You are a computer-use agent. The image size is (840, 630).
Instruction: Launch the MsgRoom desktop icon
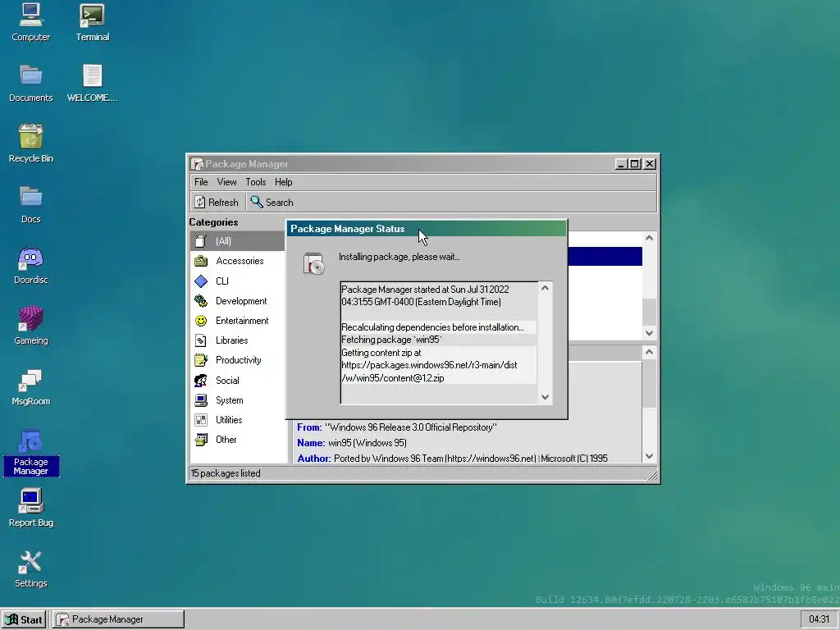point(30,387)
